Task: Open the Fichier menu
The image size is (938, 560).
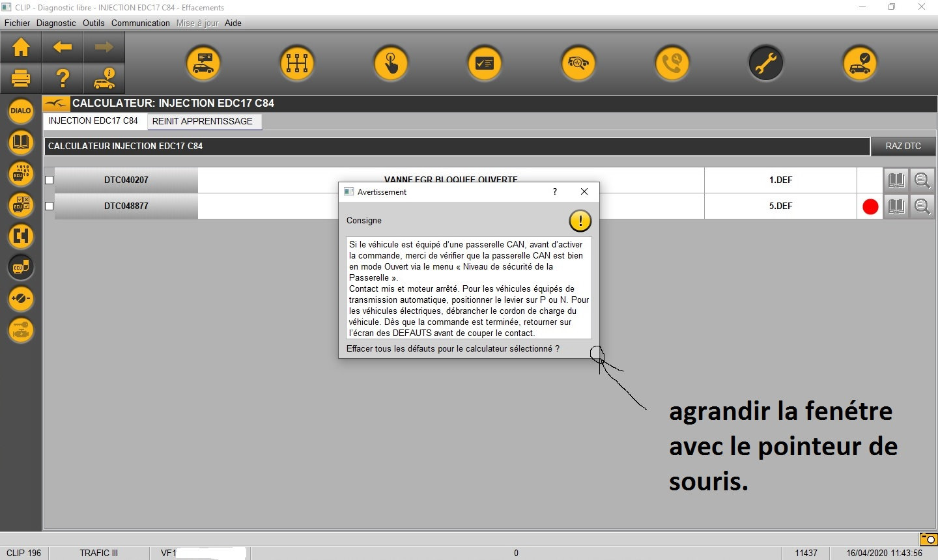Action: click(18, 23)
